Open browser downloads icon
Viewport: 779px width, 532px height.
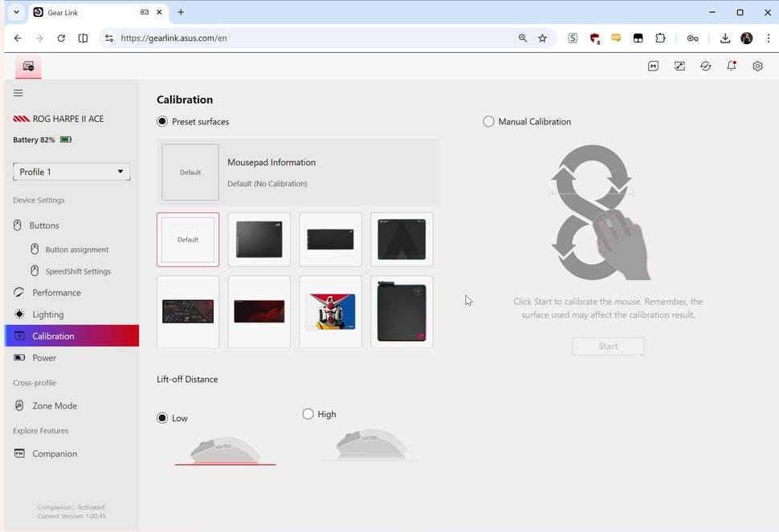[x=725, y=39]
